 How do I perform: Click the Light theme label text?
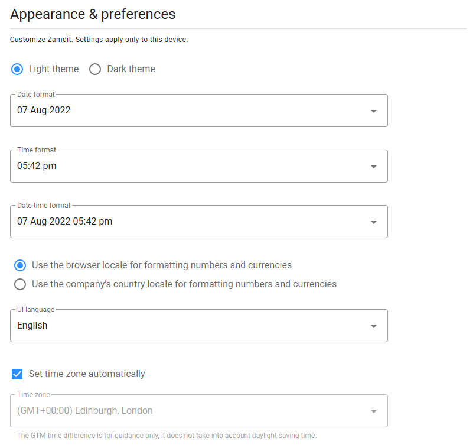(x=53, y=69)
